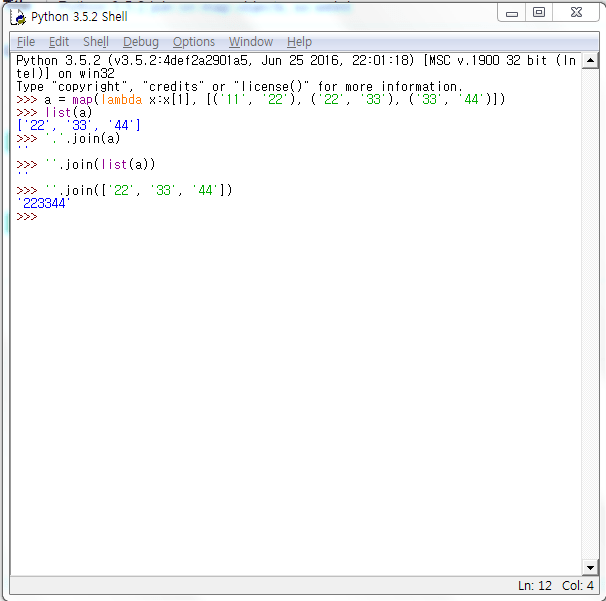Screen dimensions: 606x601
Task: Click the line 'a = map(lambda x:x[1]...'
Action: [x=261, y=100]
